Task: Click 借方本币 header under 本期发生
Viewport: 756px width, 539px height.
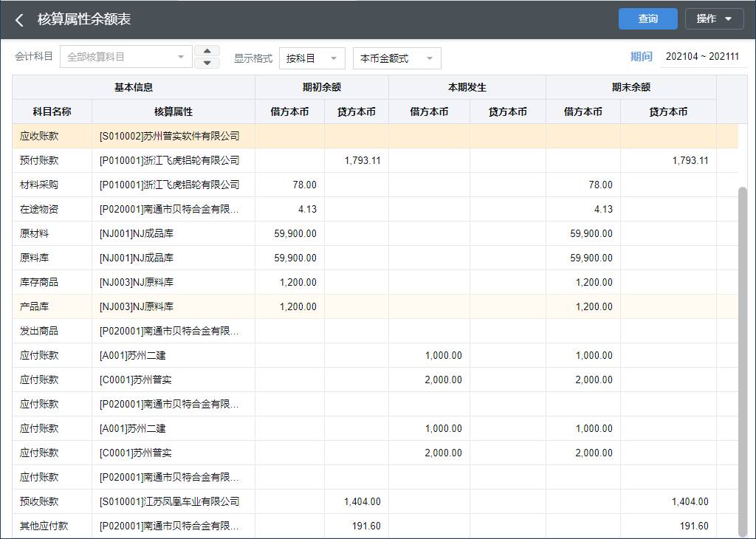Action: click(x=429, y=111)
